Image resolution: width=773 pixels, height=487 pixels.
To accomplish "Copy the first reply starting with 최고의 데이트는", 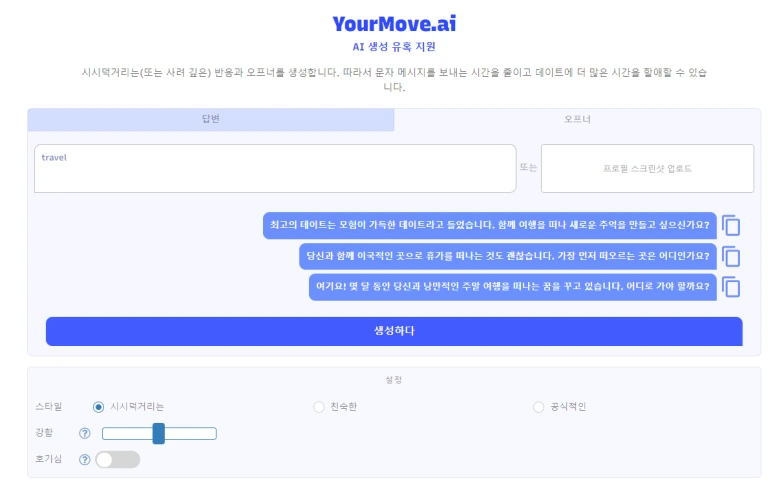I will 731,226.
